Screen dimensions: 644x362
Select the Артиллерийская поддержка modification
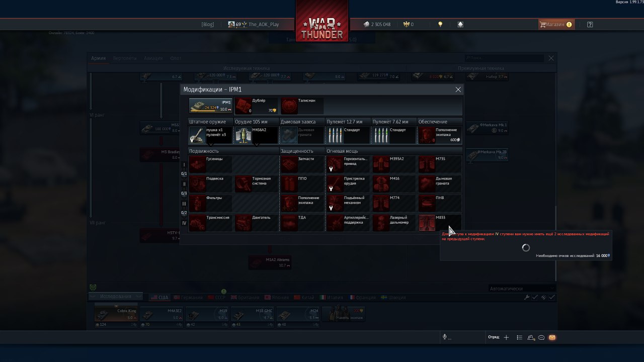pos(348,223)
